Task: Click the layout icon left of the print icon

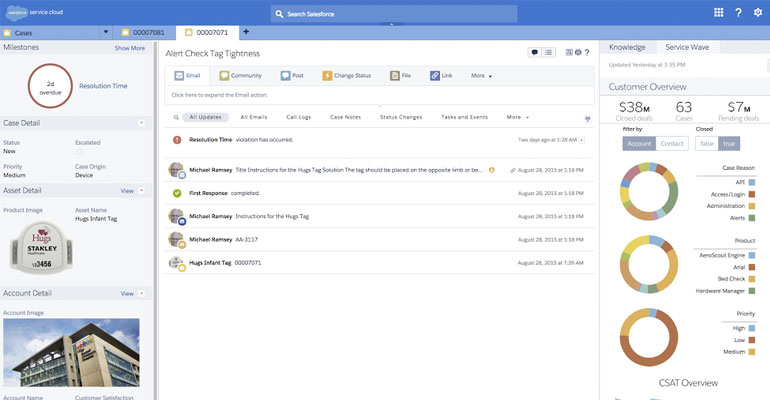Action: click(569, 52)
